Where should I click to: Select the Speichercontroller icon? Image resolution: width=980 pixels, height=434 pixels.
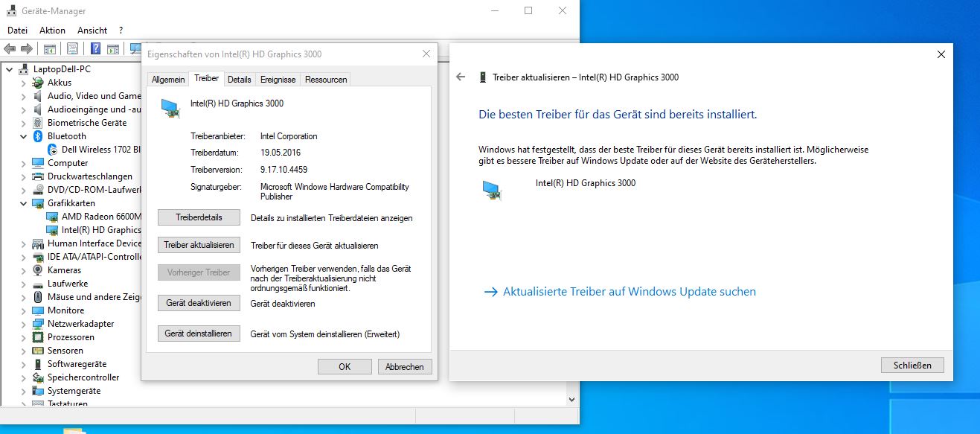pos(39,377)
